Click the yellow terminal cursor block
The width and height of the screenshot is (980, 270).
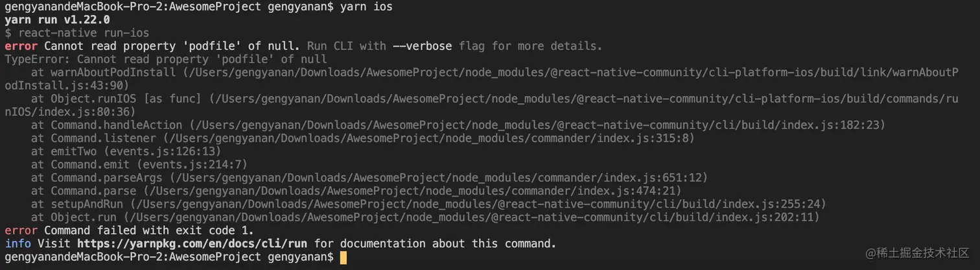(344, 258)
